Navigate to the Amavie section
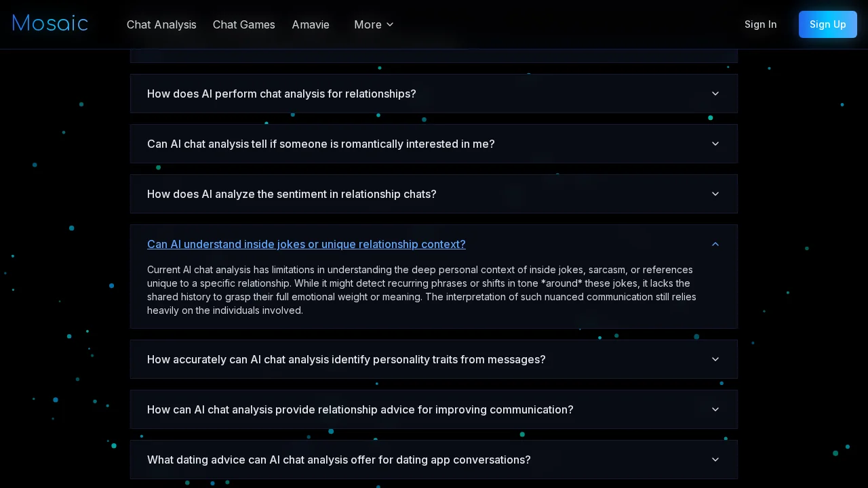 (311, 24)
